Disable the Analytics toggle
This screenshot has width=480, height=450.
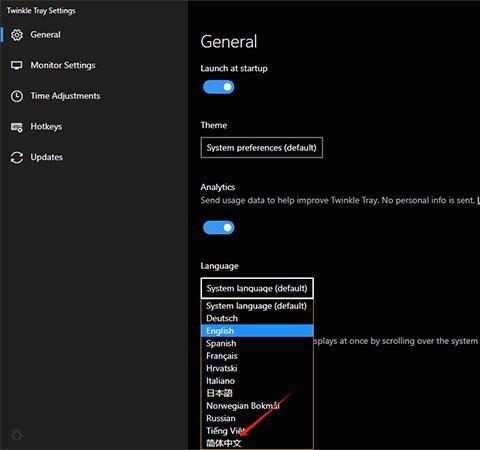pos(219,228)
